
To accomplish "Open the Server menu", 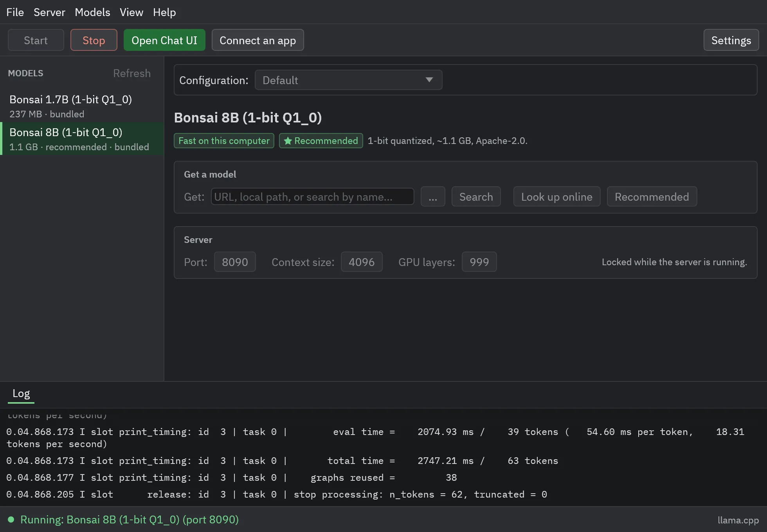I will (49, 12).
